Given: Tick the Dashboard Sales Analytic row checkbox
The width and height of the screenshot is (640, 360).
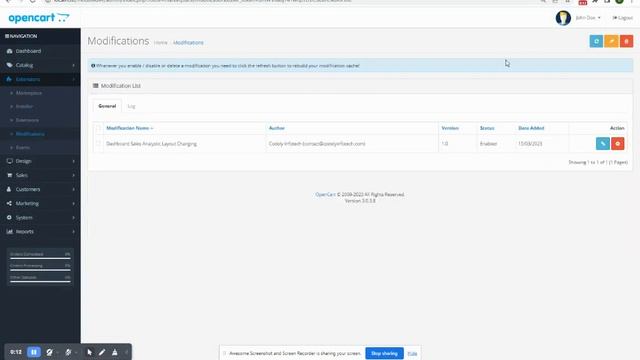Looking at the screenshot, I should pyautogui.click(x=98, y=144).
